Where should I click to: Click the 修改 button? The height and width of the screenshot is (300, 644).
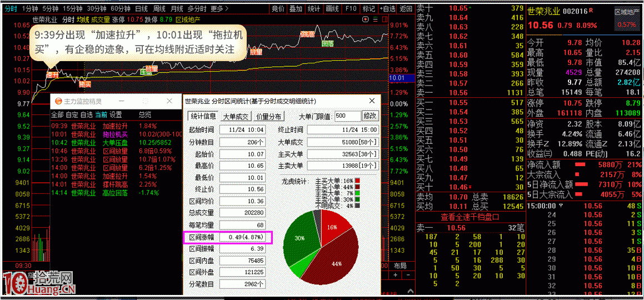(x=370, y=116)
